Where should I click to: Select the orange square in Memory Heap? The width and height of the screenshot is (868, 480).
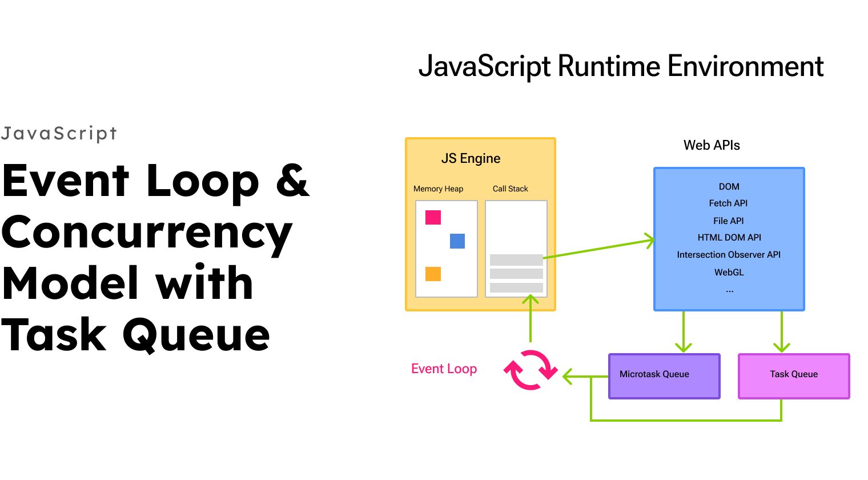pyautogui.click(x=433, y=275)
